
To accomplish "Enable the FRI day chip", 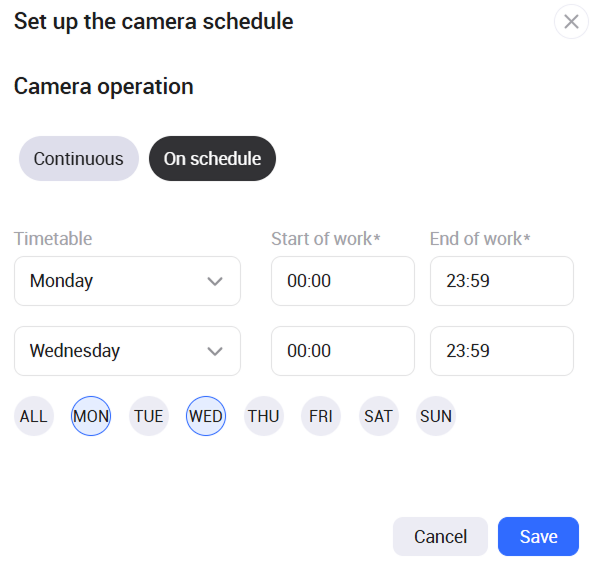I will [321, 416].
